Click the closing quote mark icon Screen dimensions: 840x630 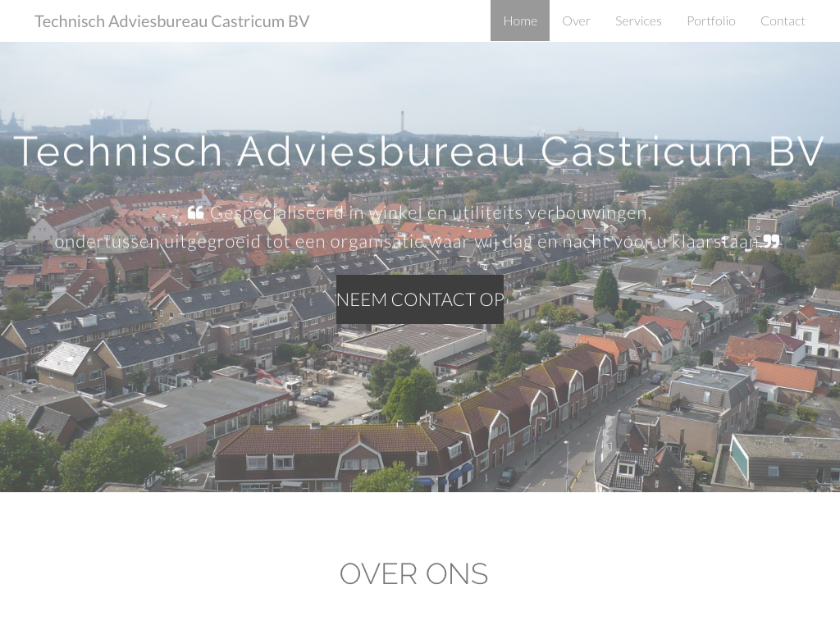[x=771, y=241]
